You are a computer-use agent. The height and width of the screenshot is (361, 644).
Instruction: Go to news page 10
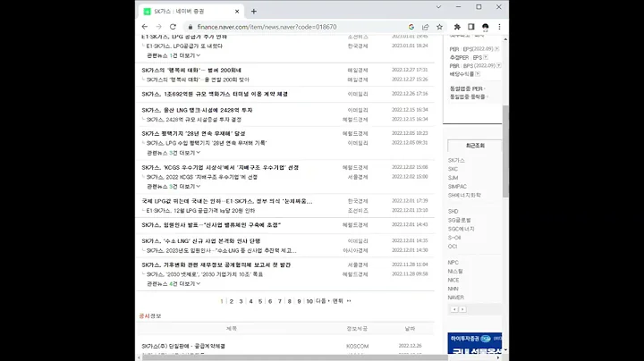click(x=309, y=301)
